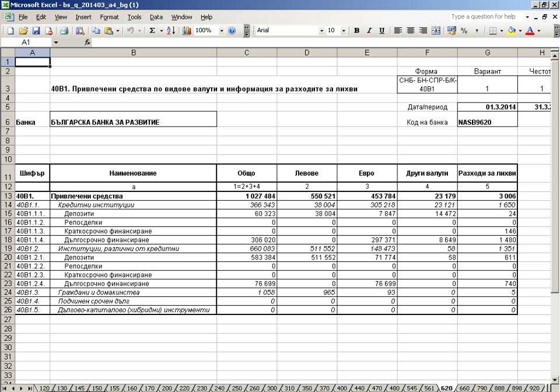Click the A1 Name Box field

coord(26,43)
